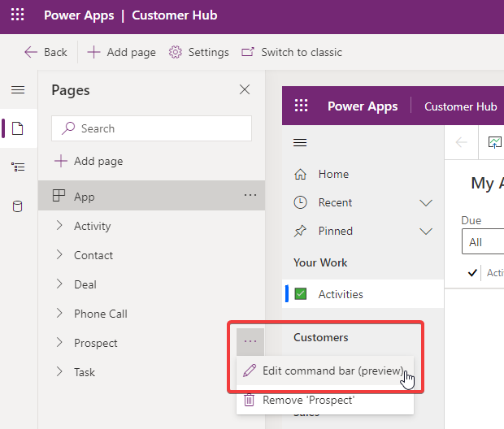Click Switch to classic
Image resolution: width=504 pixels, height=429 pixels.
coord(292,52)
